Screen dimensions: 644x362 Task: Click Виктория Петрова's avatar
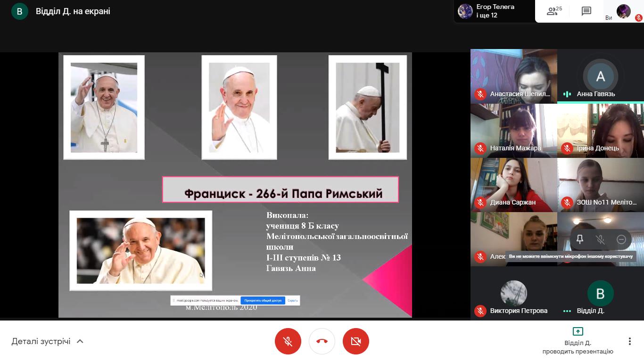click(513, 293)
